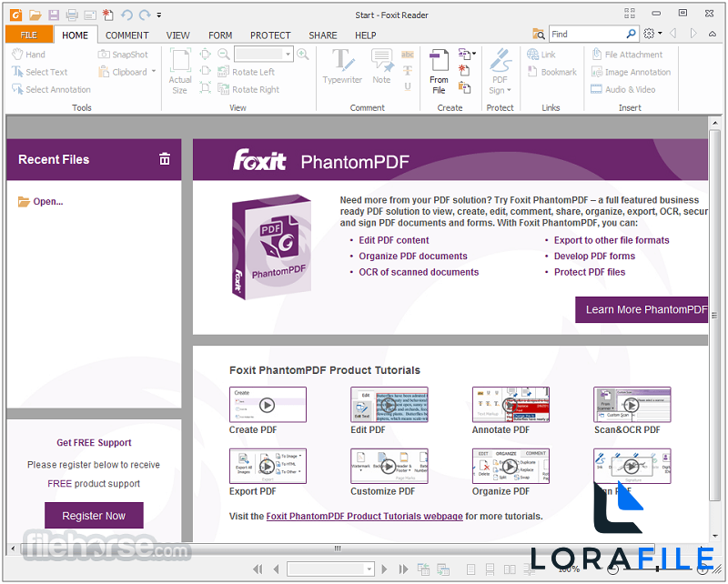Viewport: 728px width, 584px height.
Task: Click the Image Annotation tool
Action: tap(631, 72)
